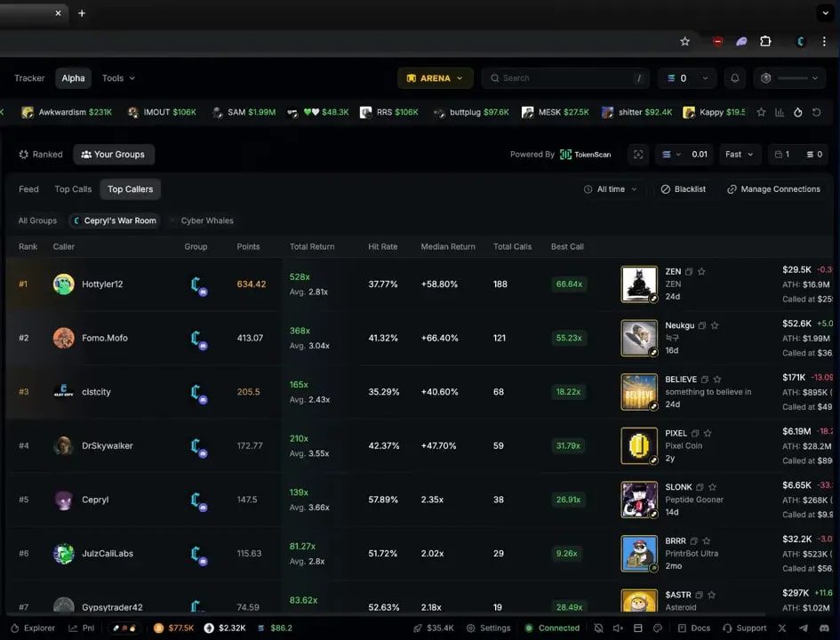The width and height of the screenshot is (840, 640).
Task: Click the fullscreen scan icon near the filter controls
Action: pos(637,154)
